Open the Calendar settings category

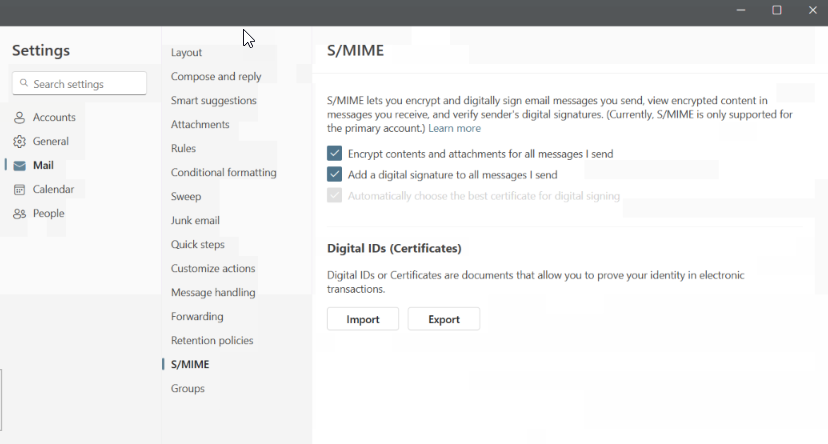tap(53, 190)
